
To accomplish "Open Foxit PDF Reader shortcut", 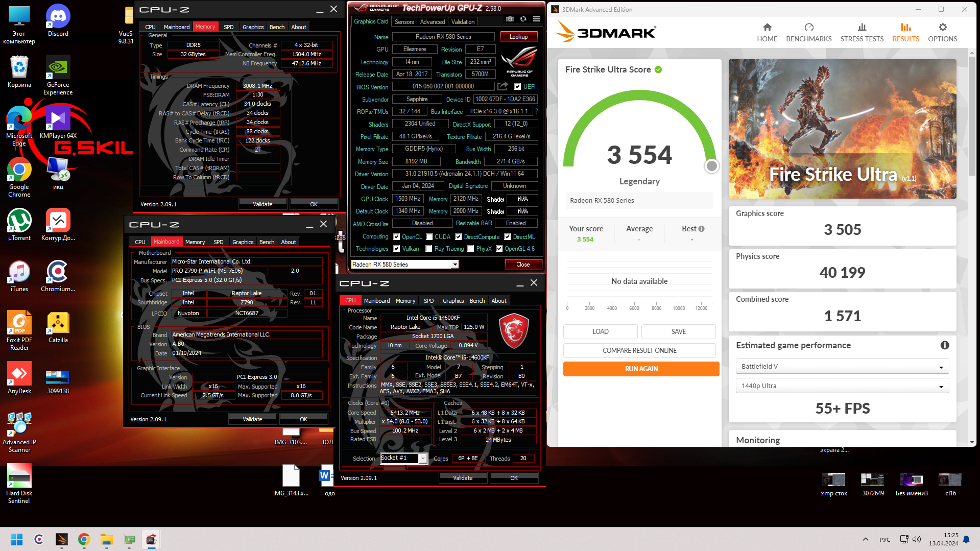I will pos(19,330).
